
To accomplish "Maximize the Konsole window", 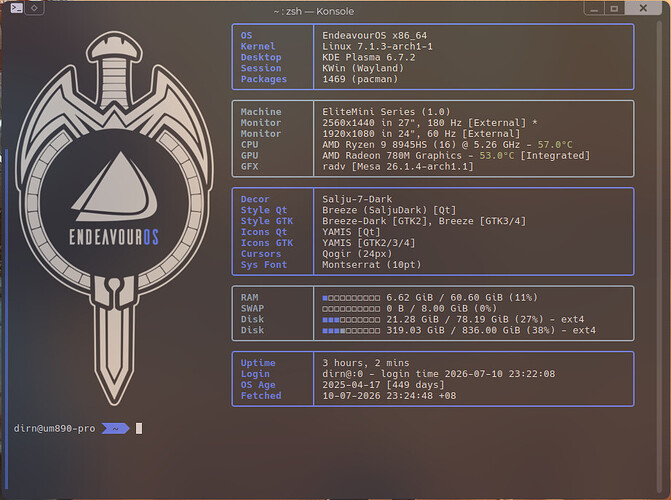I will (x=614, y=9).
